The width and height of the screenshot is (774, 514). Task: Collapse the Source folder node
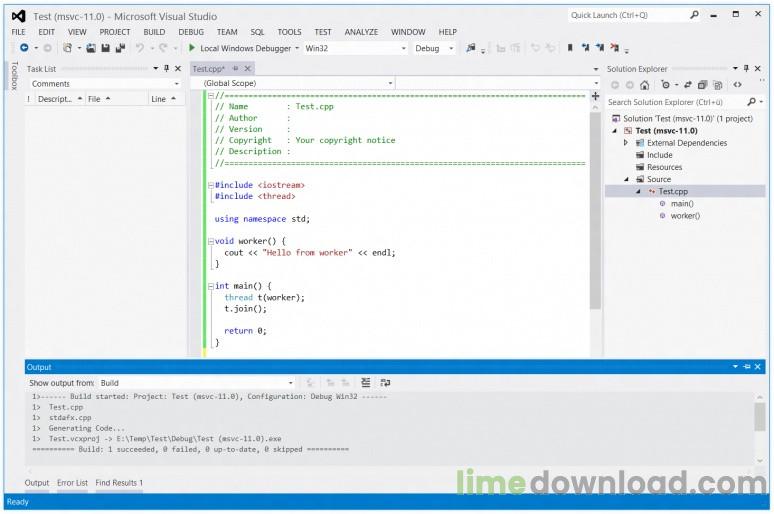click(x=626, y=179)
